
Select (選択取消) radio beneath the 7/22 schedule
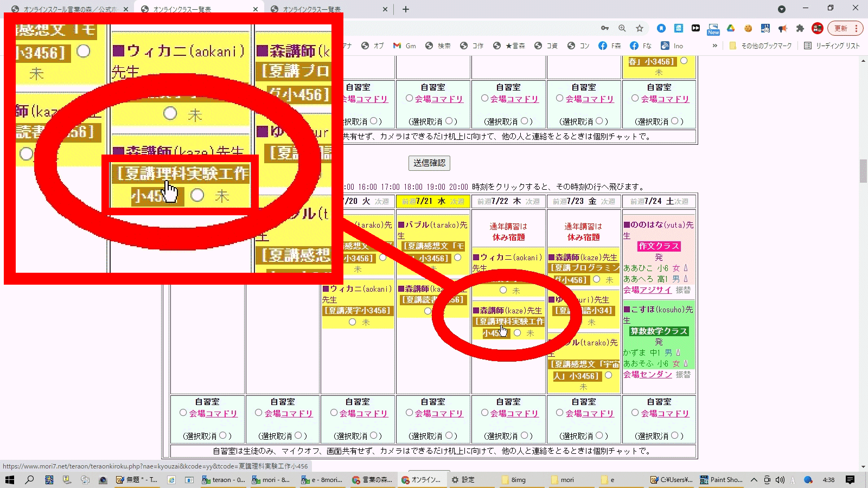tap(525, 435)
